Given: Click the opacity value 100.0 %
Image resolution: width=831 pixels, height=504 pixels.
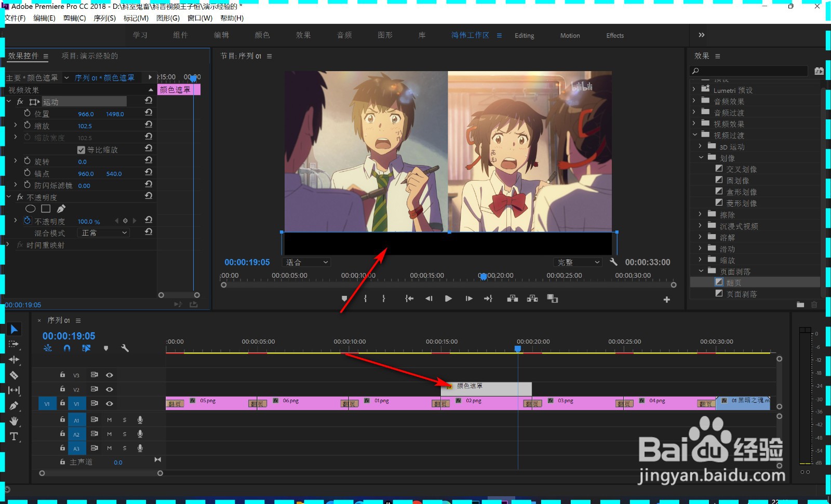Looking at the screenshot, I should coord(89,222).
